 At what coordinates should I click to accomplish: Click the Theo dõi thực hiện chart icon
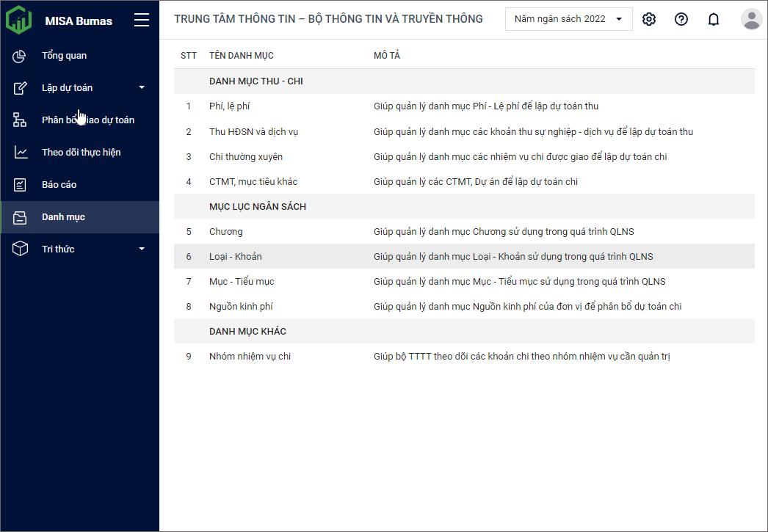[21, 153]
